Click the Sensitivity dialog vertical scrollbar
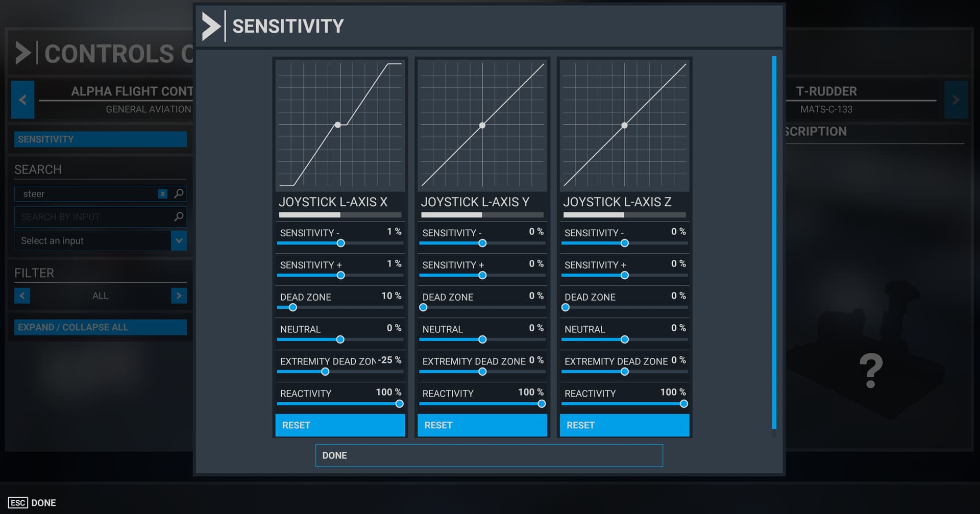The width and height of the screenshot is (980, 514). pos(774,242)
